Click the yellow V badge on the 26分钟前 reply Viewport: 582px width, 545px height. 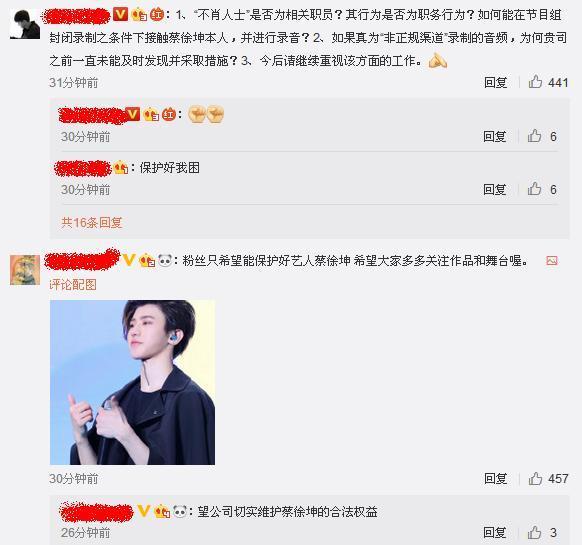[x=144, y=511]
